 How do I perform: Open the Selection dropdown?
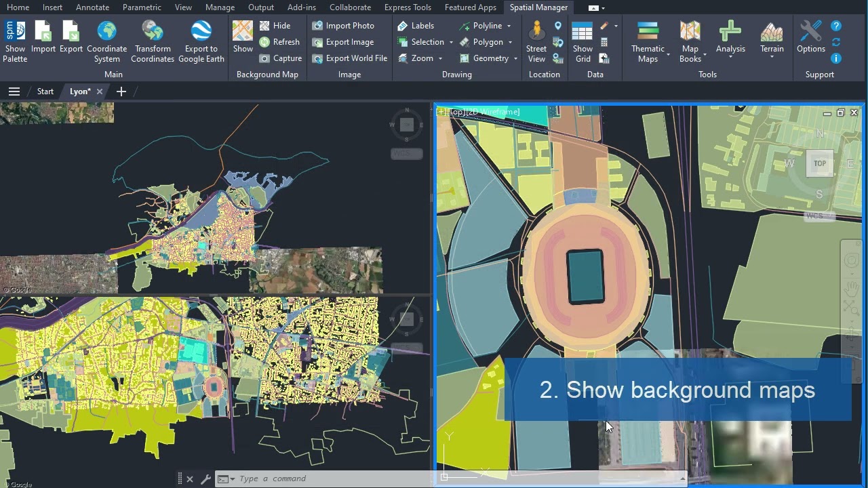(451, 42)
